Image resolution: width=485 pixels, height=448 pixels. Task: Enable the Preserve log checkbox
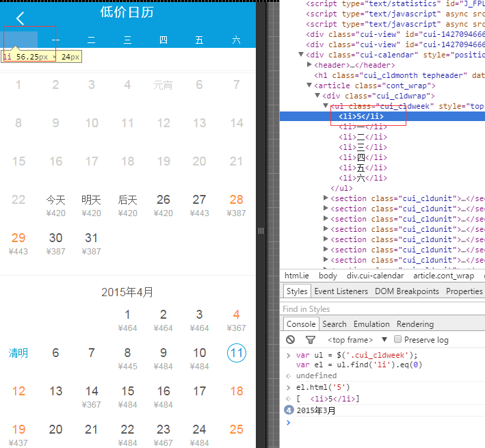click(397, 340)
